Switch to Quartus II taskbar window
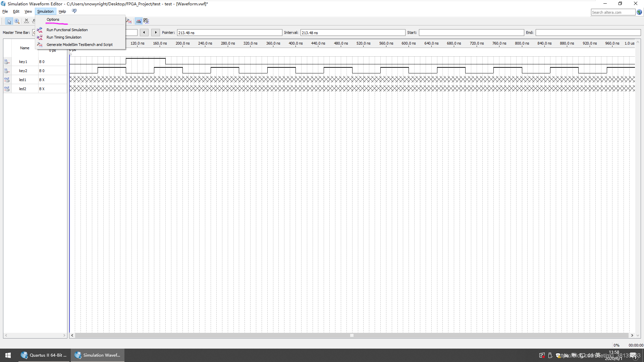The width and height of the screenshot is (644, 362). 44,355
